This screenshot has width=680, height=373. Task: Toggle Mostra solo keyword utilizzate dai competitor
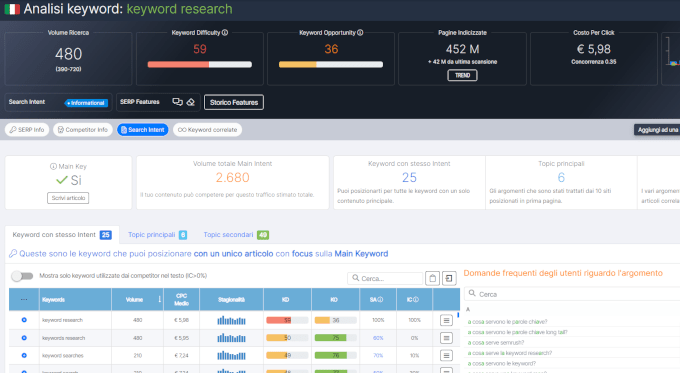click(22, 276)
